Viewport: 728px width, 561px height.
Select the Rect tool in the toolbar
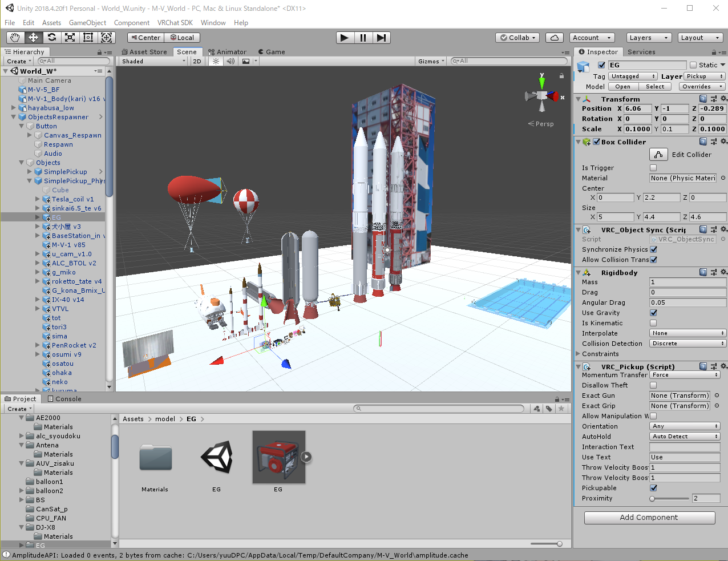point(88,38)
